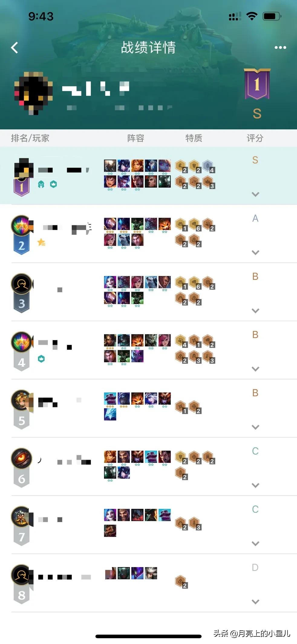Tap the 评分 column header
This screenshot has height=644, width=297.
pos(255,138)
